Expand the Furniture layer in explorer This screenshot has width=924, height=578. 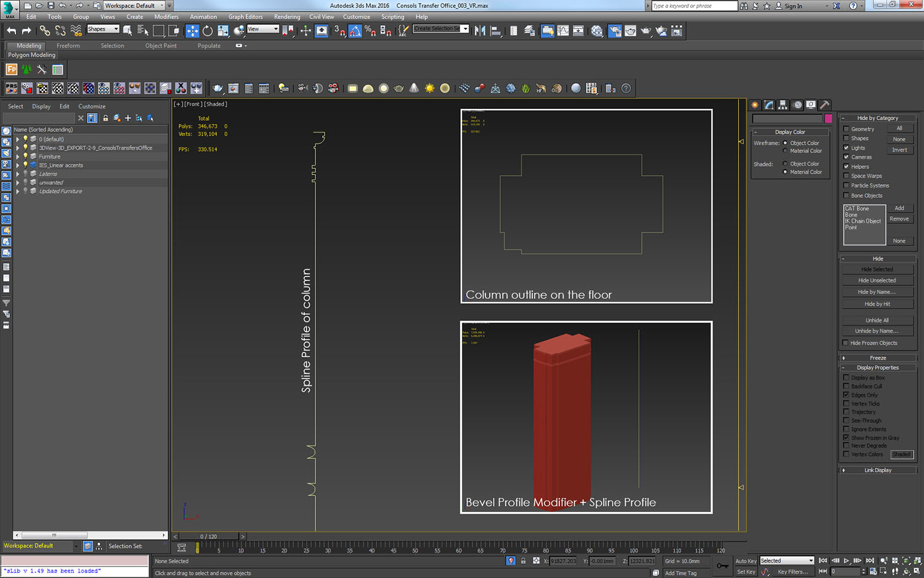tap(18, 157)
